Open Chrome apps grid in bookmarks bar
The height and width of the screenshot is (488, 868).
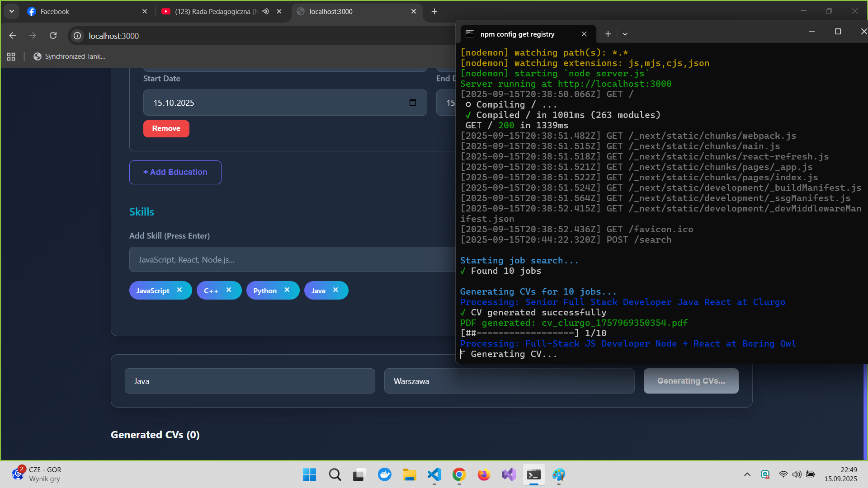point(11,56)
